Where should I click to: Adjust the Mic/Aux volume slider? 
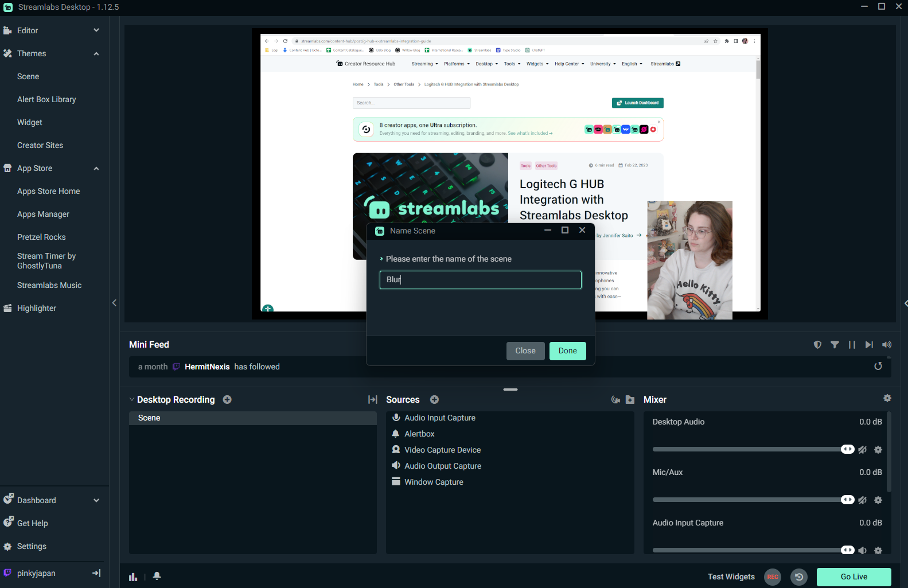tap(753, 500)
